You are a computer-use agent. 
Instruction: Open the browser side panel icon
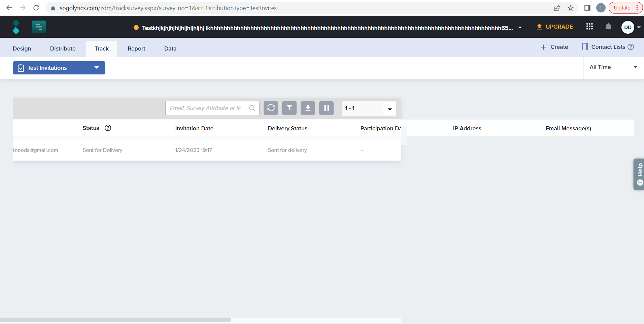[587, 8]
